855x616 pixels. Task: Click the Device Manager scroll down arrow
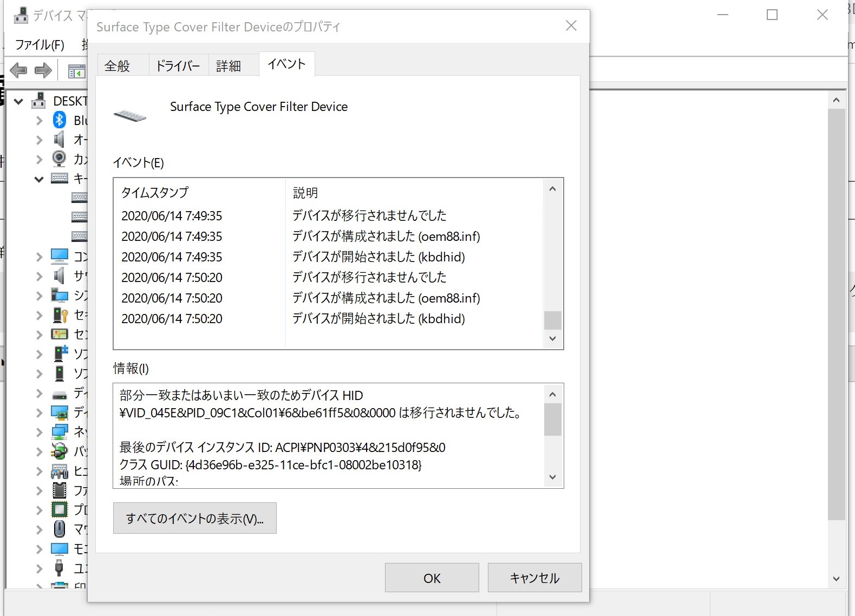pos(837,579)
